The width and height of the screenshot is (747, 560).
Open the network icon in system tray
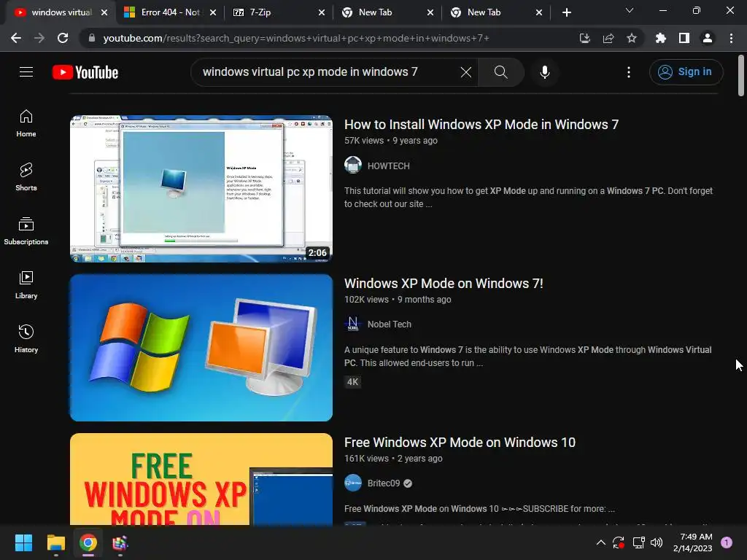coord(638,542)
